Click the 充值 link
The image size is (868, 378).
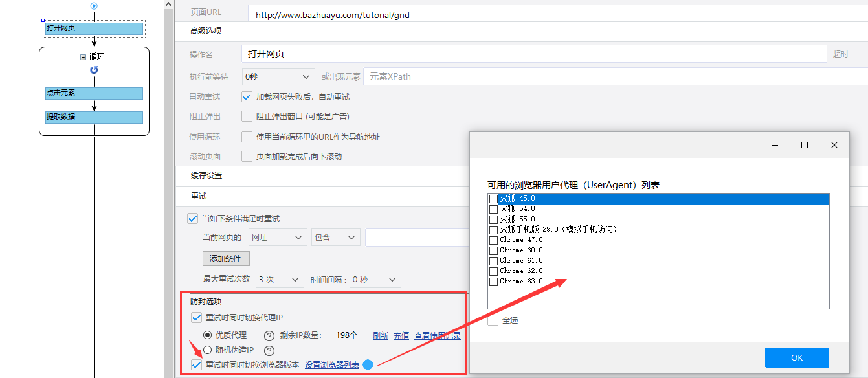click(x=401, y=335)
